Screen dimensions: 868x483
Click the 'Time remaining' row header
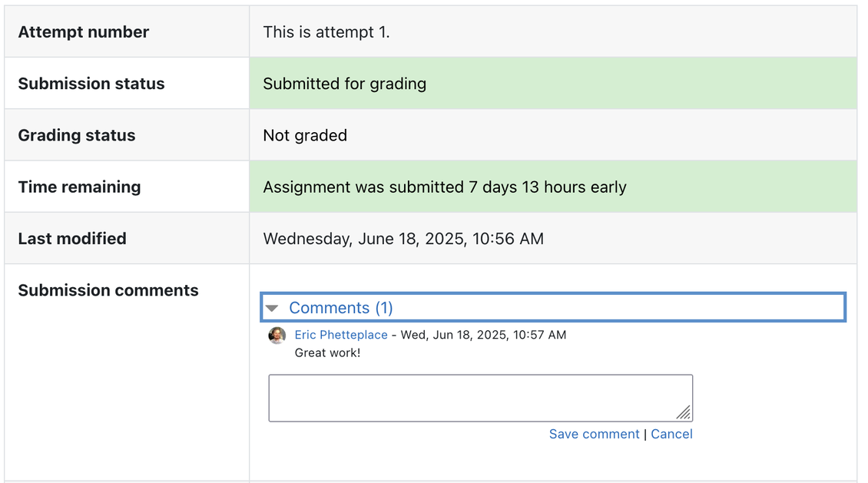(x=78, y=186)
